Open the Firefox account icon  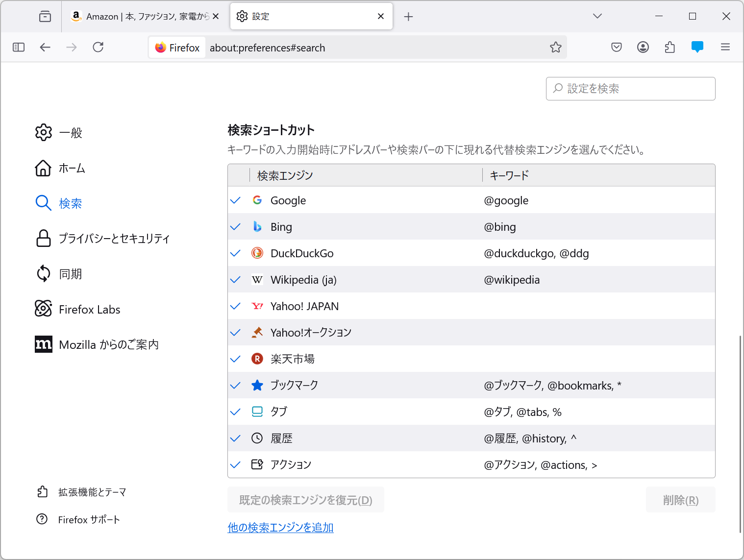pyautogui.click(x=643, y=47)
